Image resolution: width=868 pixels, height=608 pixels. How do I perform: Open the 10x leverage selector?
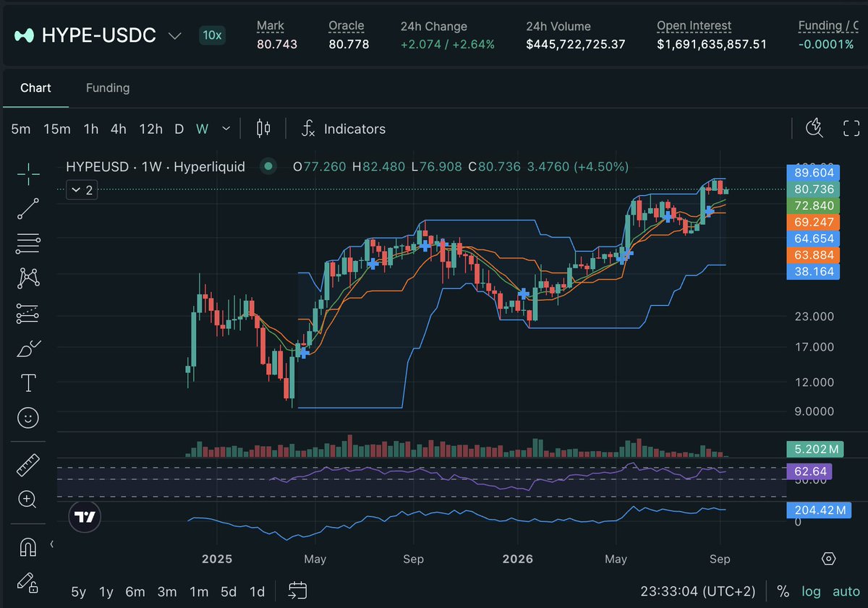213,35
